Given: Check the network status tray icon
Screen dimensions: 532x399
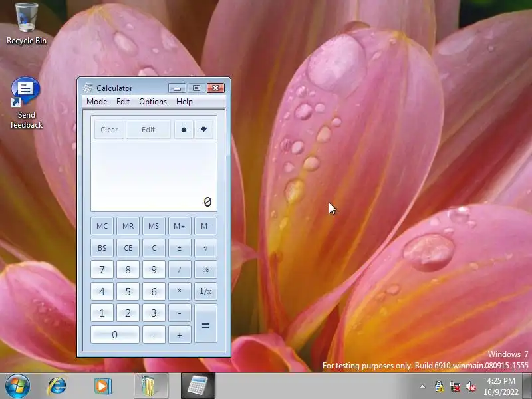Looking at the screenshot, I should (x=455, y=386).
